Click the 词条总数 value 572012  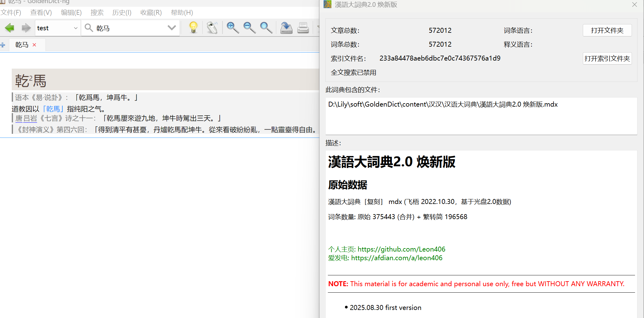coord(440,44)
